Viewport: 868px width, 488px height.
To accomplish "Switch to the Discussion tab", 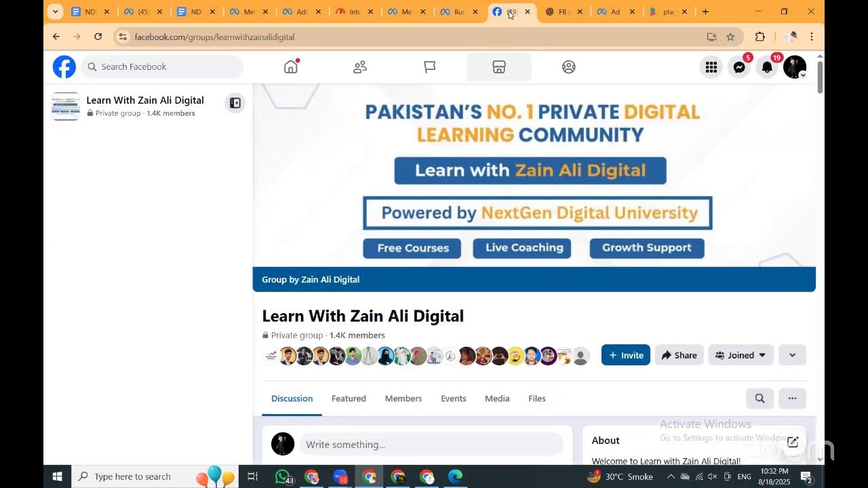I will point(292,399).
